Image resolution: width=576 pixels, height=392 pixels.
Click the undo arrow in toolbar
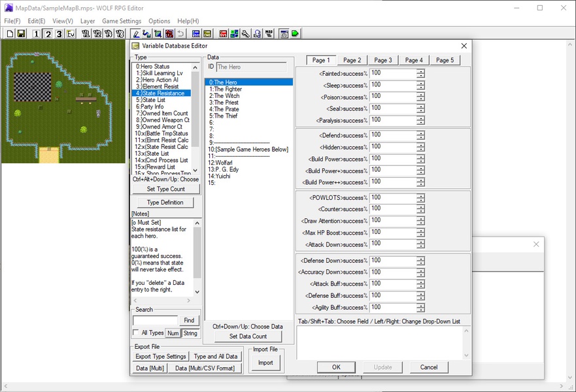click(x=180, y=33)
